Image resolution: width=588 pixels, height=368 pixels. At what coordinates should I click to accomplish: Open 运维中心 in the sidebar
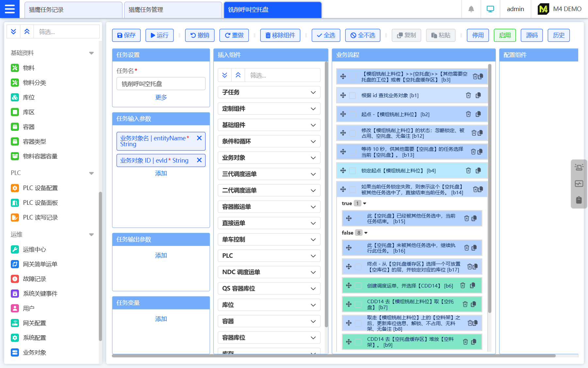tap(34, 250)
